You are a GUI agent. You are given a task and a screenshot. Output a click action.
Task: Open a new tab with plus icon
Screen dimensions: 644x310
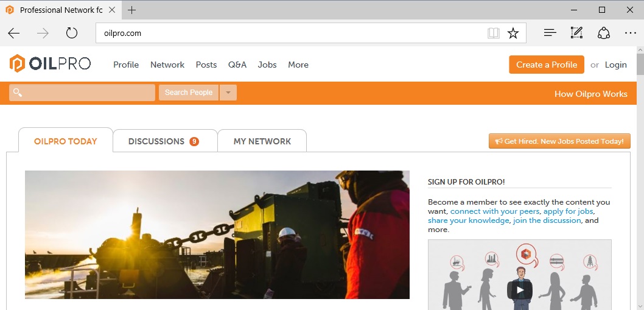click(131, 10)
